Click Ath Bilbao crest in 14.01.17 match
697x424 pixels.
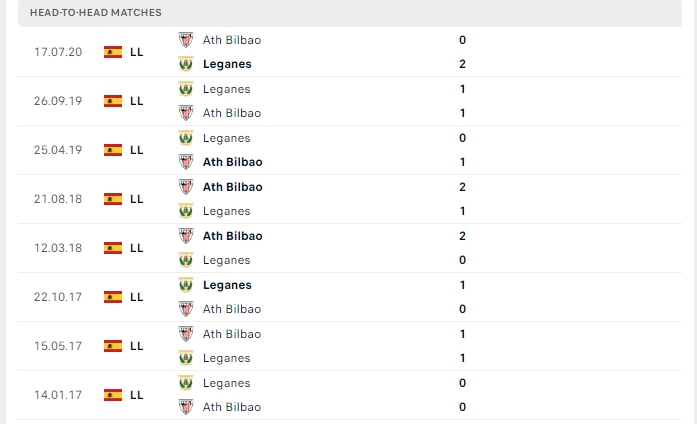(185, 407)
